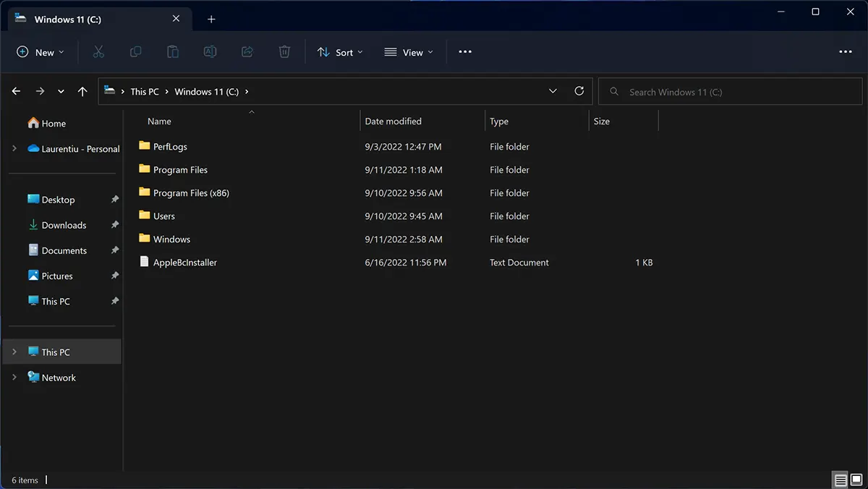Select the Windows 11 (C:) tab

click(100, 20)
